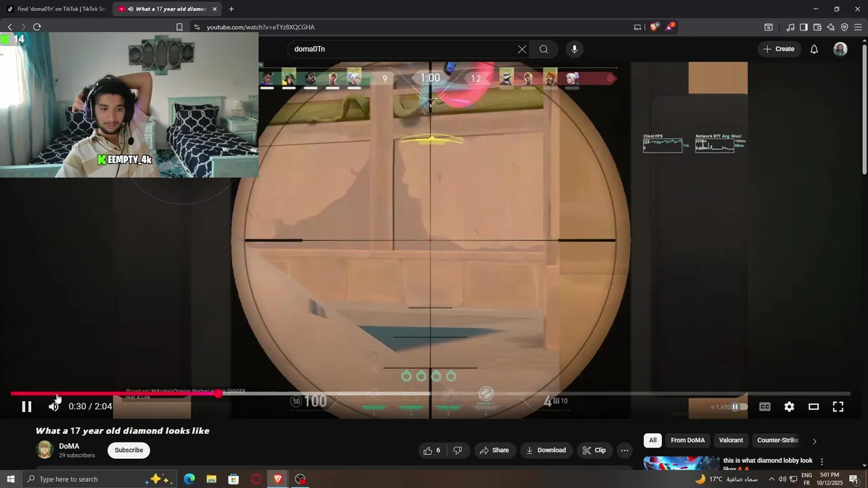Open the diamond lobby recommended video thumbnail
This screenshot has width=868, height=488.
681,462
